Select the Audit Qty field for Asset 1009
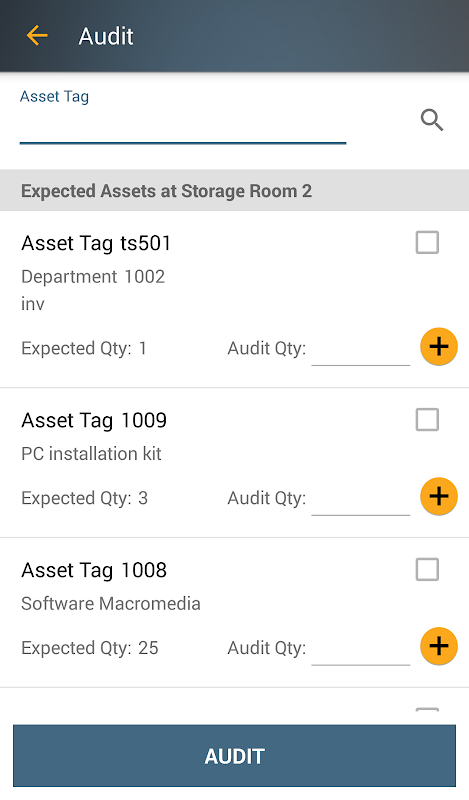Viewport: 469px width, 800px height. click(x=361, y=501)
